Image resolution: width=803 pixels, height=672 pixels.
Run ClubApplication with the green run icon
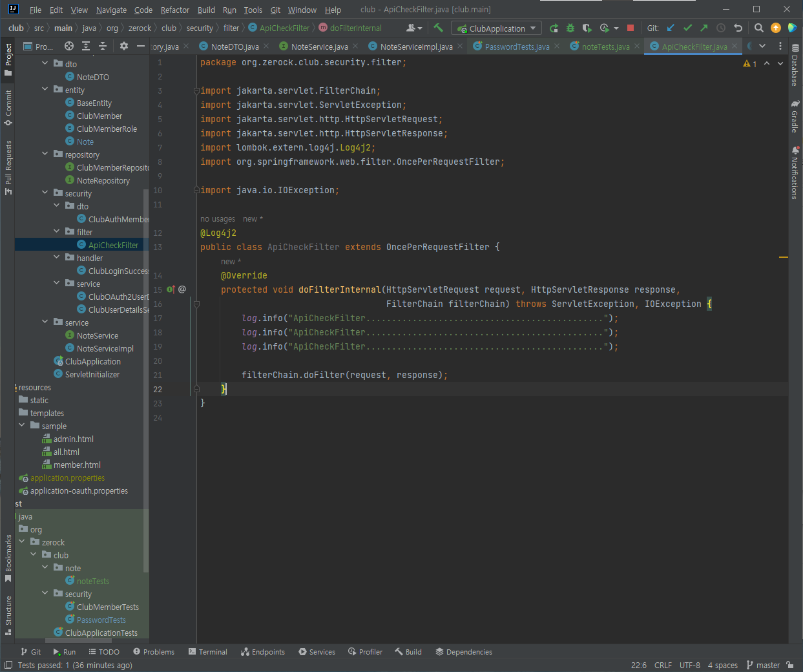click(x=554, y=28)
